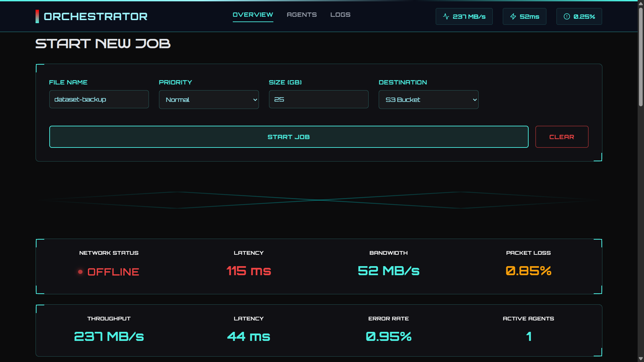644x362 pixels.
Task: Click the 52ms header badge
Action: tap(524, 16)
